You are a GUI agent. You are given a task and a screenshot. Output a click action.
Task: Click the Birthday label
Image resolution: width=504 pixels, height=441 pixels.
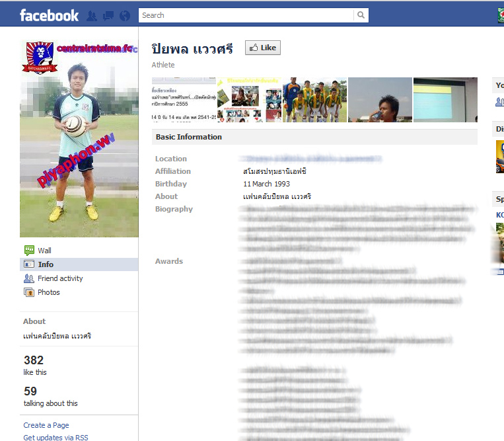170,184
